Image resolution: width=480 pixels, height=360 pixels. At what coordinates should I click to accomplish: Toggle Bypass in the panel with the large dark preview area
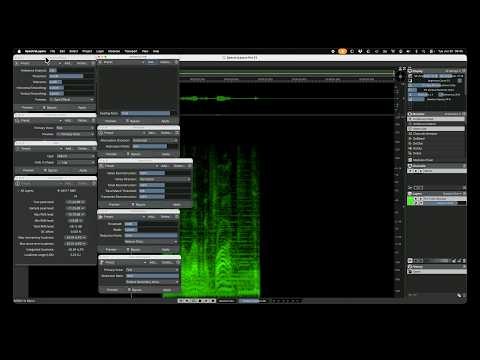tap(133, 121)
